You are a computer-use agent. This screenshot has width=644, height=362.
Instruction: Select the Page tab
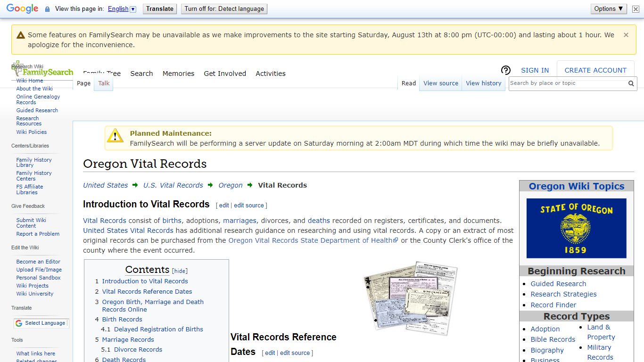tap(83, 83)
